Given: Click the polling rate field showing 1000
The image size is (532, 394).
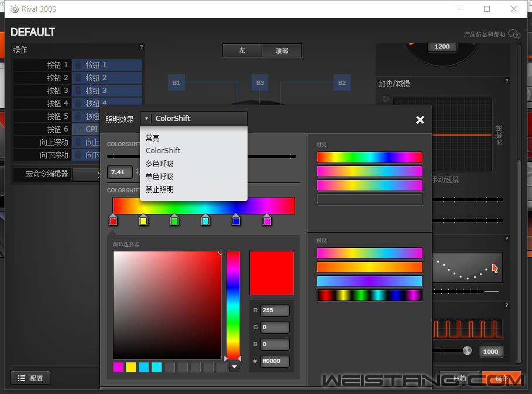Looking at the screenshot, I should coord(490,351).
